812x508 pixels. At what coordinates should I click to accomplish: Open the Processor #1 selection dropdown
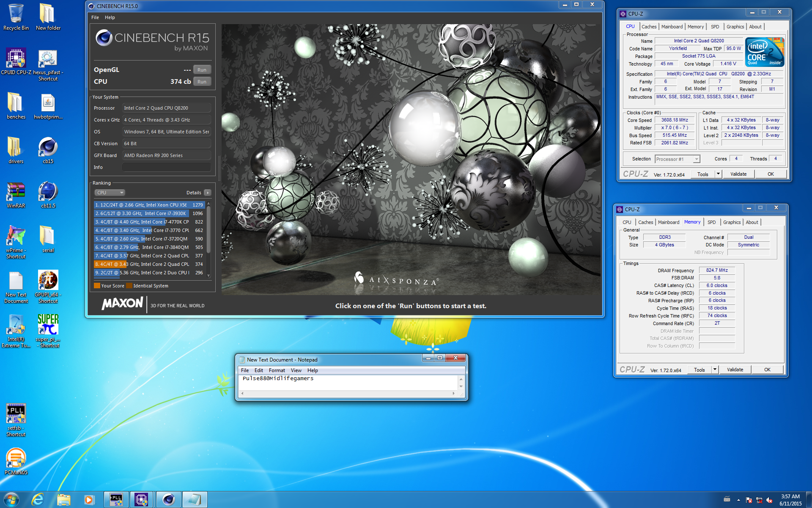[x=678, y=159]
